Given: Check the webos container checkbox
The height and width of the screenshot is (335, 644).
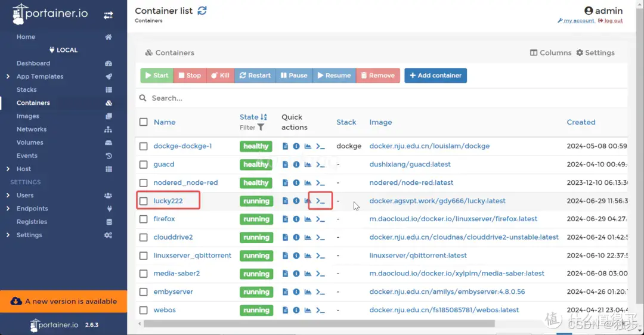Looking at the screenshot, I should point(143,310).
